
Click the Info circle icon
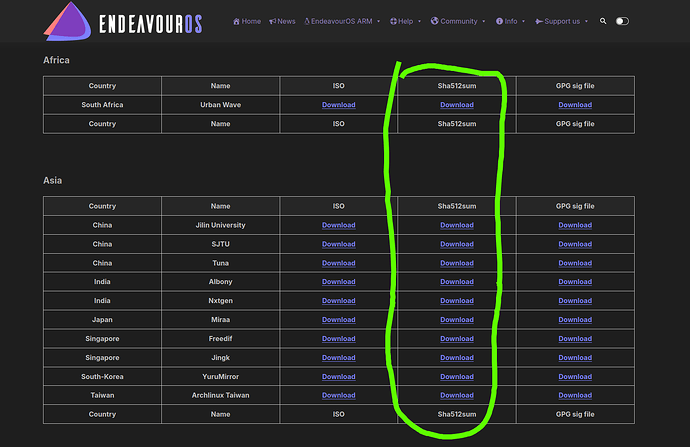click(499, 21)
